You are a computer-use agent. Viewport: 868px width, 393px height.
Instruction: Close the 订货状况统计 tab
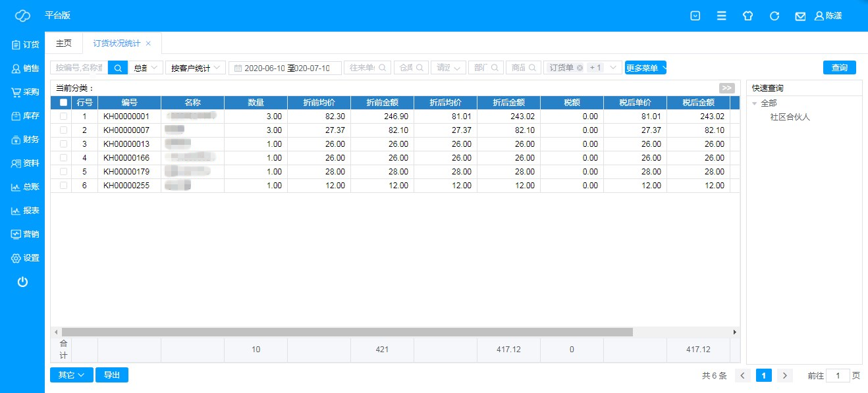(x=148, y=43)
